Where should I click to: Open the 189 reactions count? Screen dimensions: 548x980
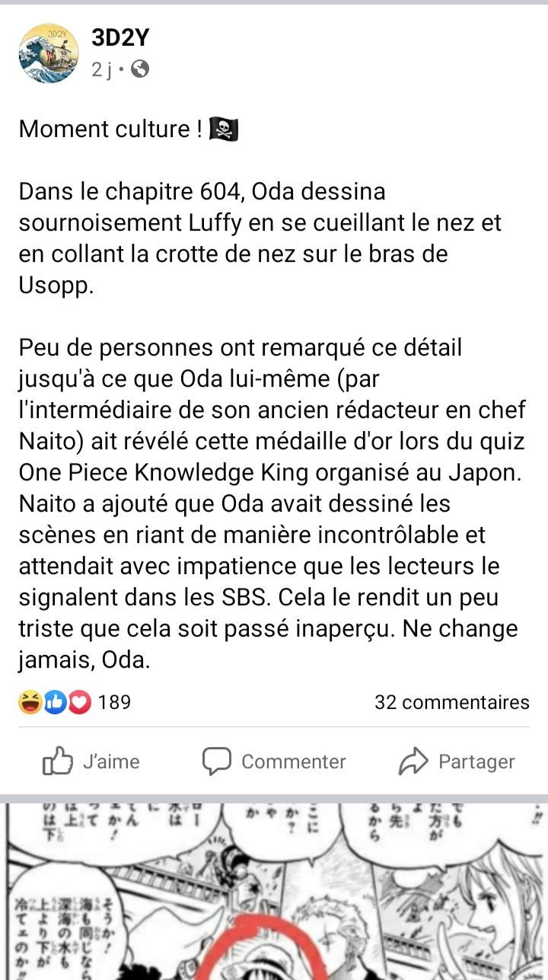click(x=114, y=702)
